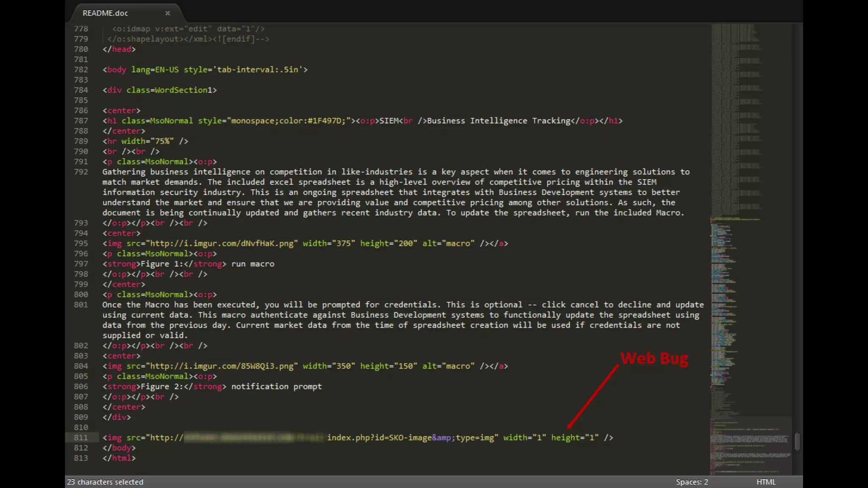Click the vertical scrollbar thumb
Image resolution: width=868 pixels, height=488 pixels.
[797, 441]
